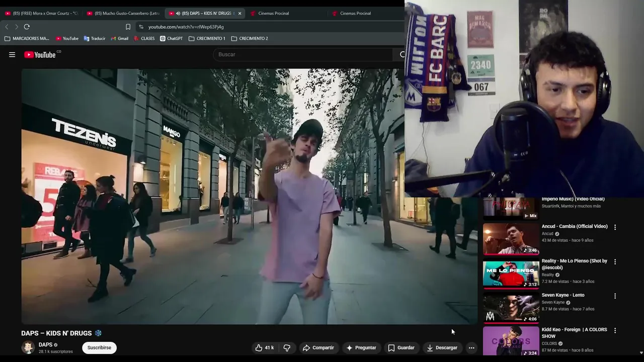Open site information icon in address bar

coord(141,27)
